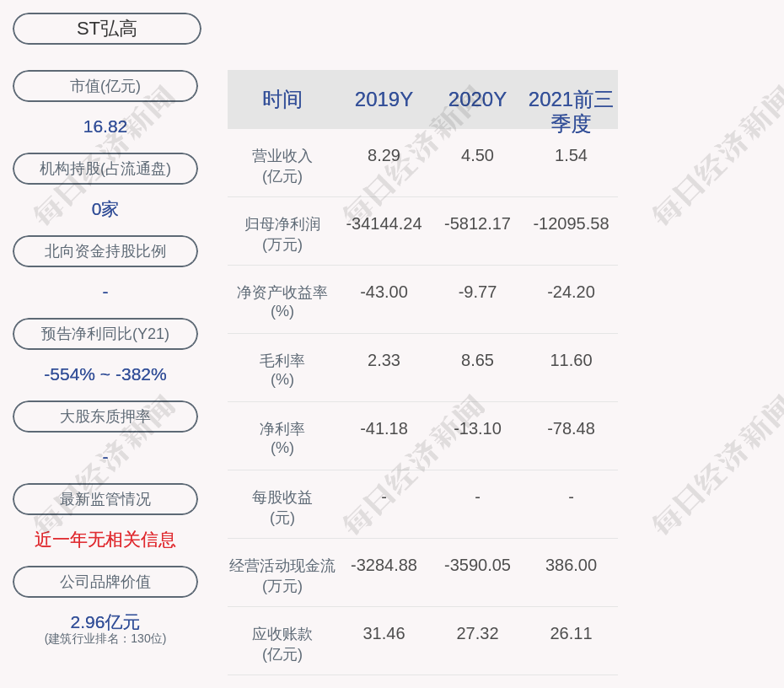Viewport: 784px width, 688px height.
Task: Click the 2021前三季度 column header
Action: coord(571,110)
